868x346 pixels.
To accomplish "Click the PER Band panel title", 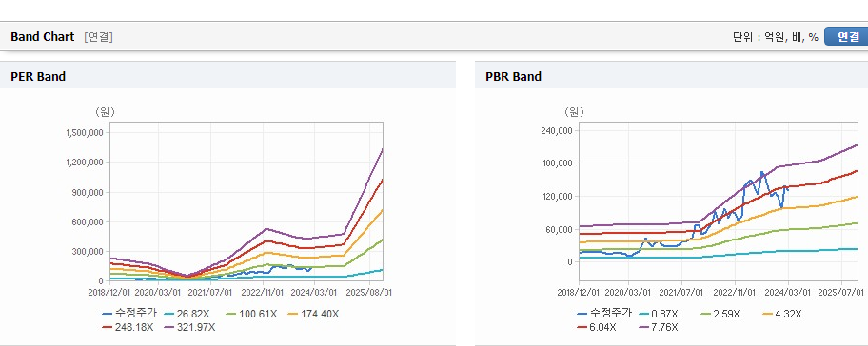I will pos(38,77).
